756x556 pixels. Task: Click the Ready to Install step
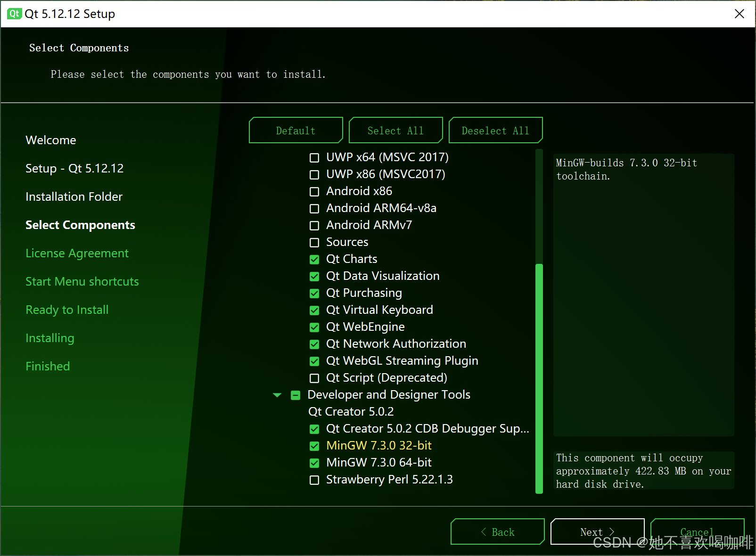click(67, 310)
